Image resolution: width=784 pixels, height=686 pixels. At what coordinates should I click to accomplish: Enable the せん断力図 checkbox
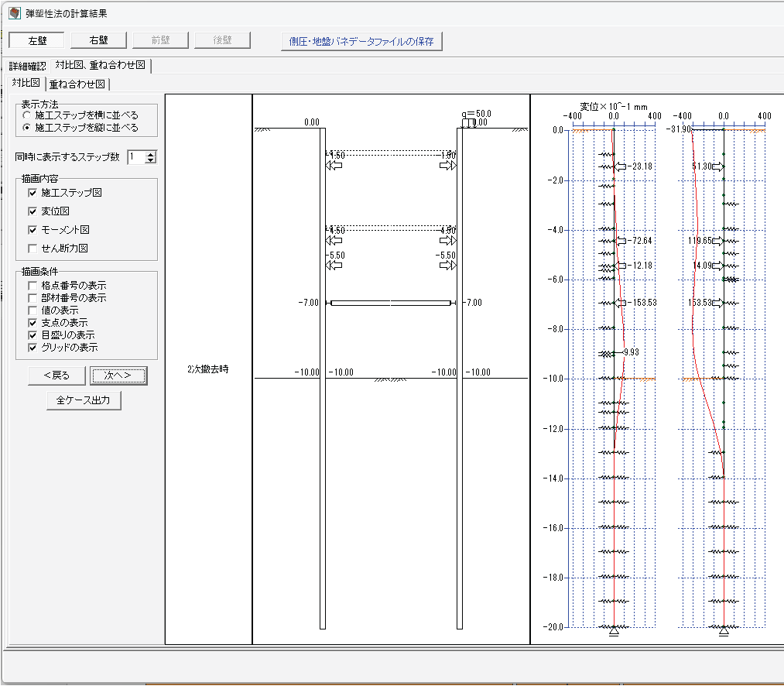tap(33, 249)
